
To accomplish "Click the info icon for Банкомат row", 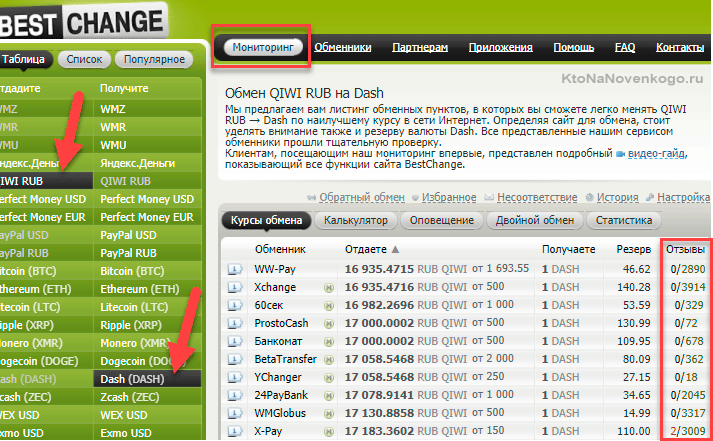I will pos(235,341).
